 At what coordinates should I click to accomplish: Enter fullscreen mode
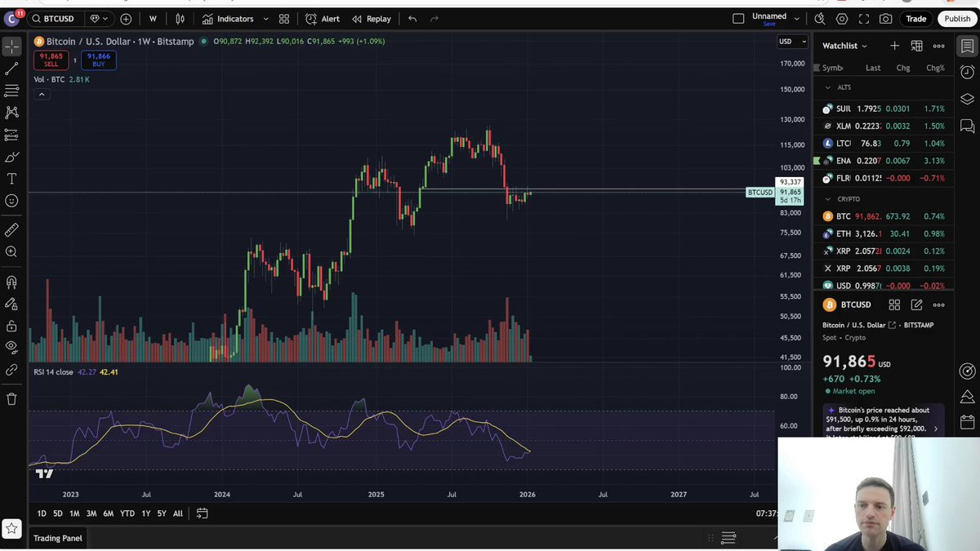pos(864,19)
